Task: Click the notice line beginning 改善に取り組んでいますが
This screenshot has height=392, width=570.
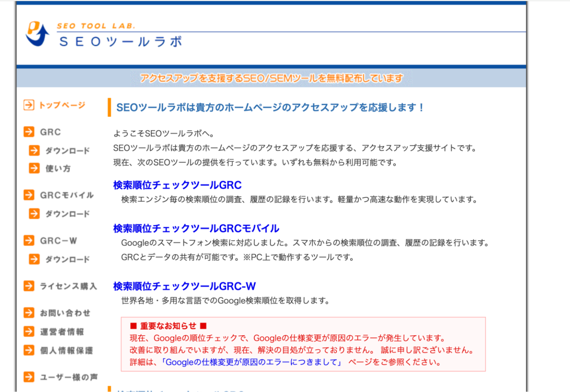Action: pyautogui.click(x=302, y=350)
